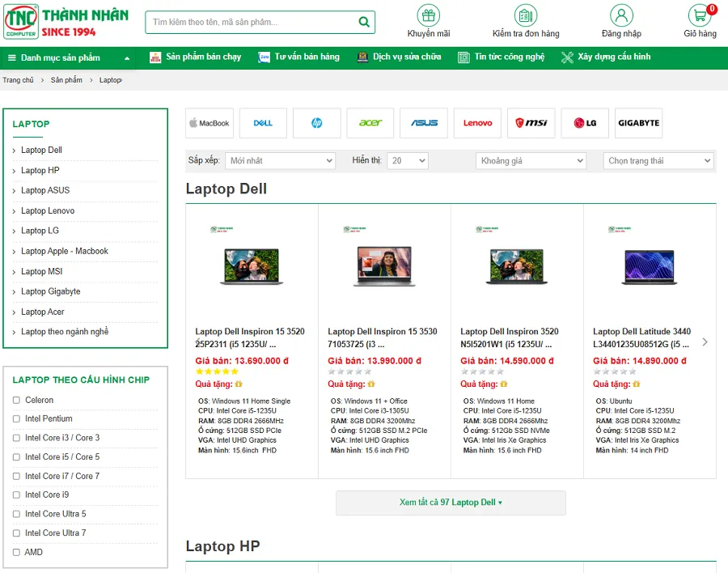Open the Khoảng giá dropdown
This screenshot has height=573, width=728.
[x=531, y=161]
